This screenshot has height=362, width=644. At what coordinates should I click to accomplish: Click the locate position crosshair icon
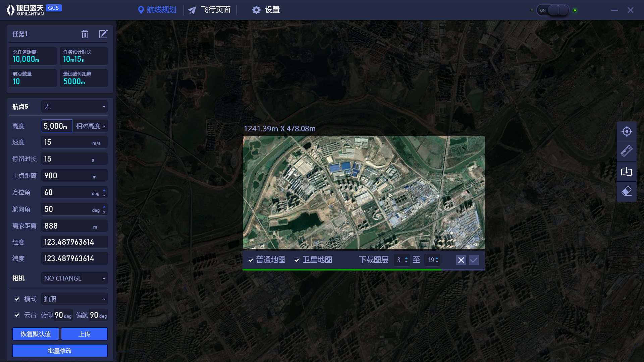pos(627,131)
